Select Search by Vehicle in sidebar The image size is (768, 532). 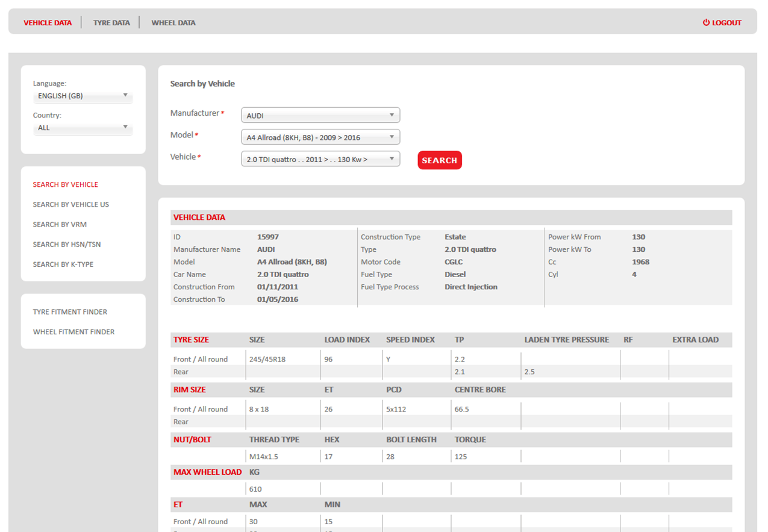tap(66, 184)
